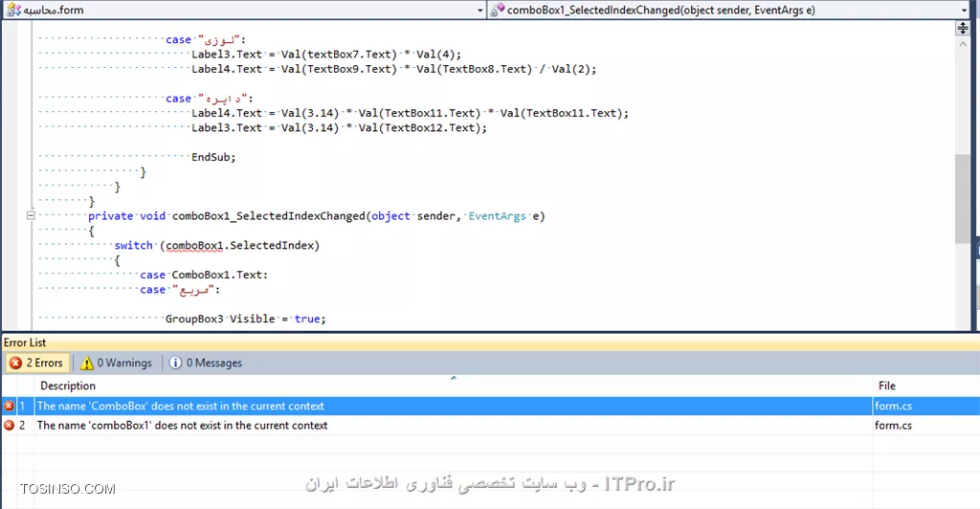The height and width of the screenshot is (509, 980).
Task: Click the 'Label4.Text = Val(3.14)' TextBox11 line
Action: click(410, 113)
